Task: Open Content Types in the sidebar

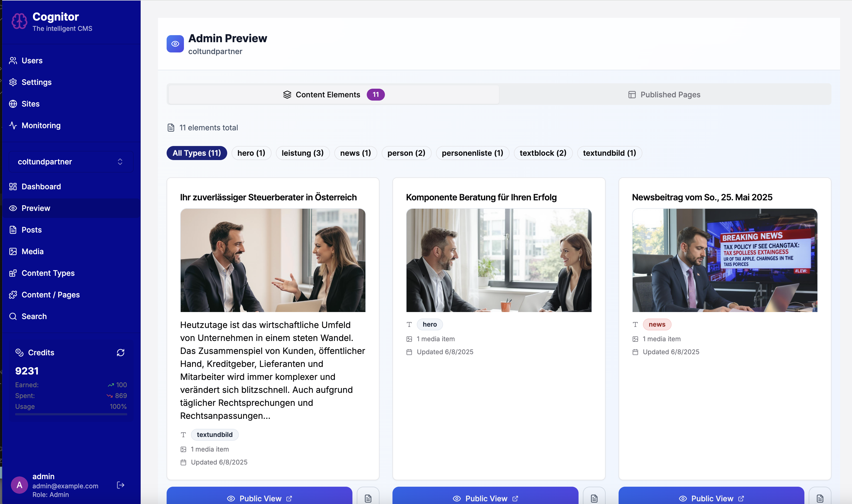Action: pyautogui.click(x=48, y=273)
